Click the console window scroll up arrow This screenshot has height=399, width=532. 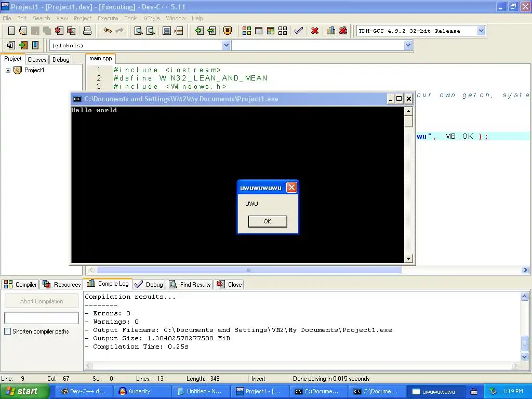point(408,111)
